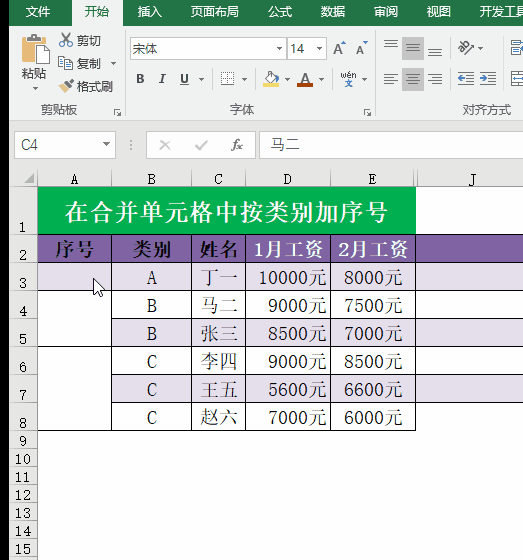Image resolution: width=523 pixels, height=560 pixels.
Task: Click the formula bar showing 马二
Action: (x=391, y=145)
